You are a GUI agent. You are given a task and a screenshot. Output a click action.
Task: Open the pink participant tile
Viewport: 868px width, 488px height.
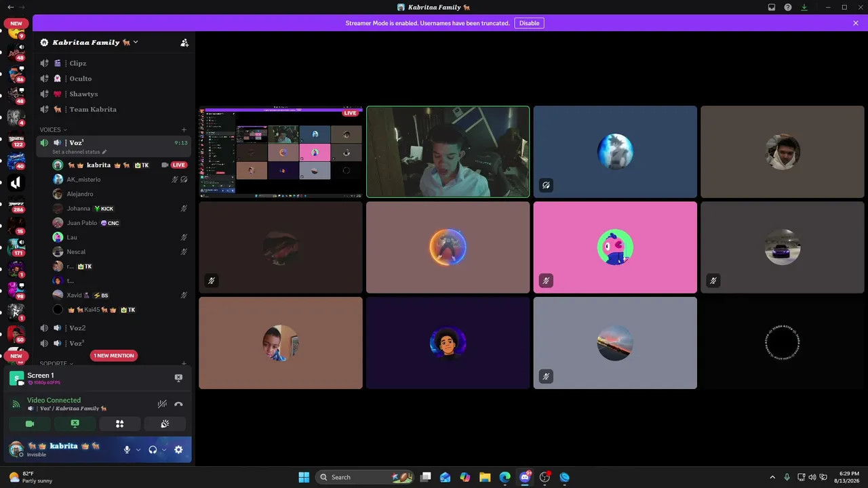click(x=615, y=247)
